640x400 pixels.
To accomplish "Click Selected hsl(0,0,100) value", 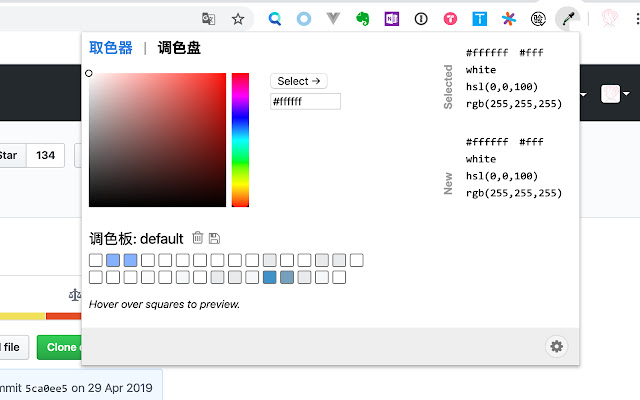I will [x=502, y=87].
